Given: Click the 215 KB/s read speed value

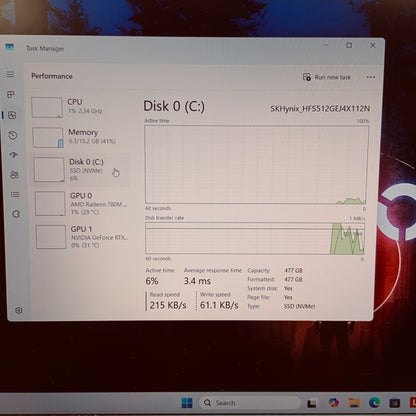Looking at the screenshot, I should coord(168,305).
